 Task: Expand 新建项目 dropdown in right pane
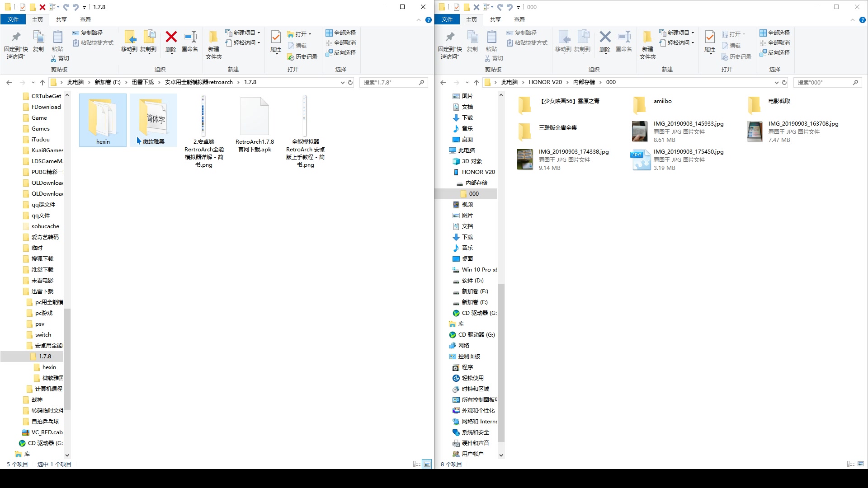click(x=693, y=33)
